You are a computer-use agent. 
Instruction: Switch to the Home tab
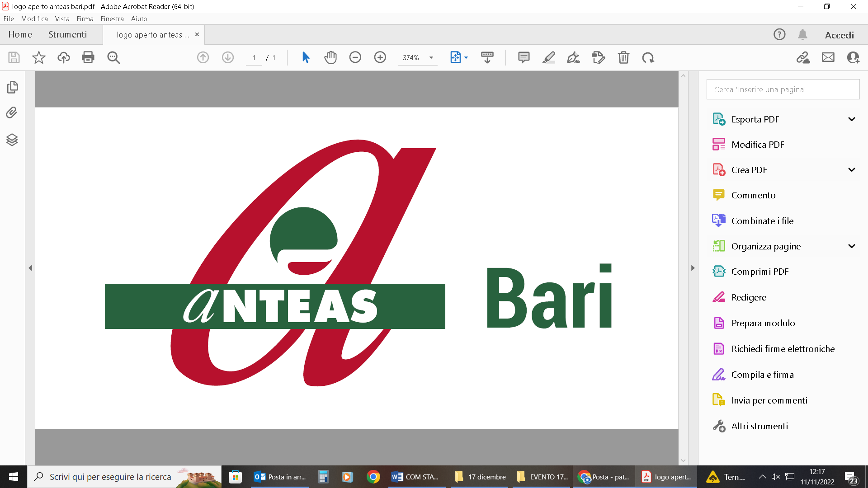click(x=20, y=35)
